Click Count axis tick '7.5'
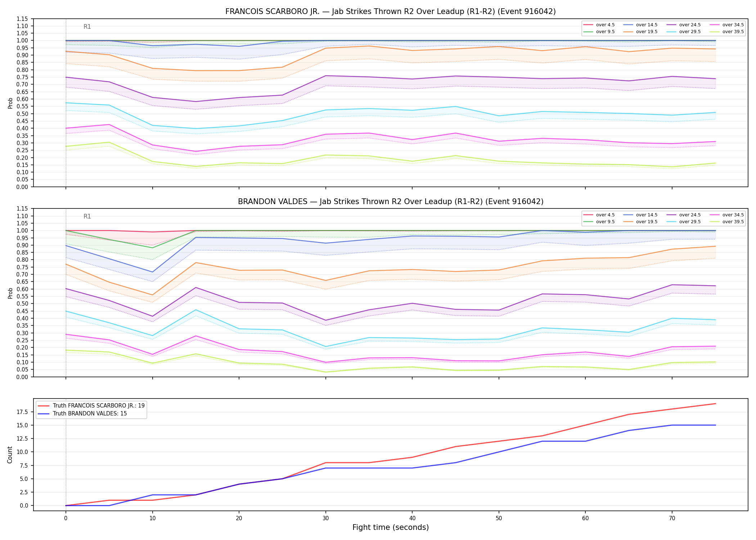 coord(24,465)
